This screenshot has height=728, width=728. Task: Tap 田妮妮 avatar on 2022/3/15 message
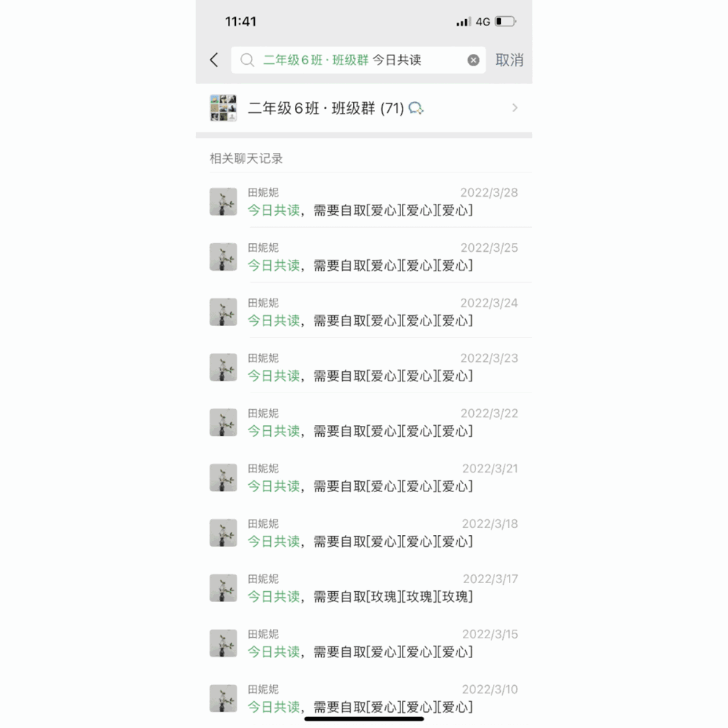[223, 643]
